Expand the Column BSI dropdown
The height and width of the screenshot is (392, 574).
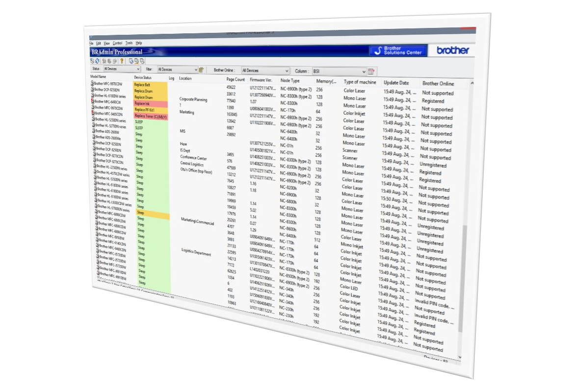339,71
